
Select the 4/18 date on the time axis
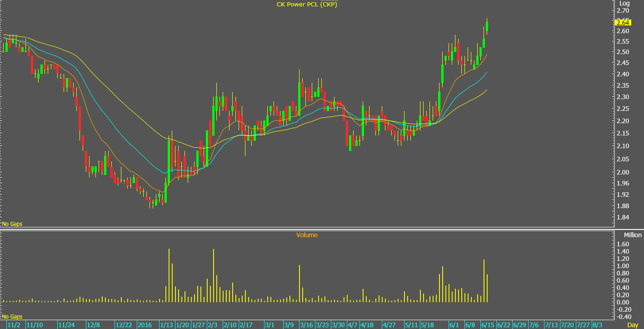tap(367, 325)
